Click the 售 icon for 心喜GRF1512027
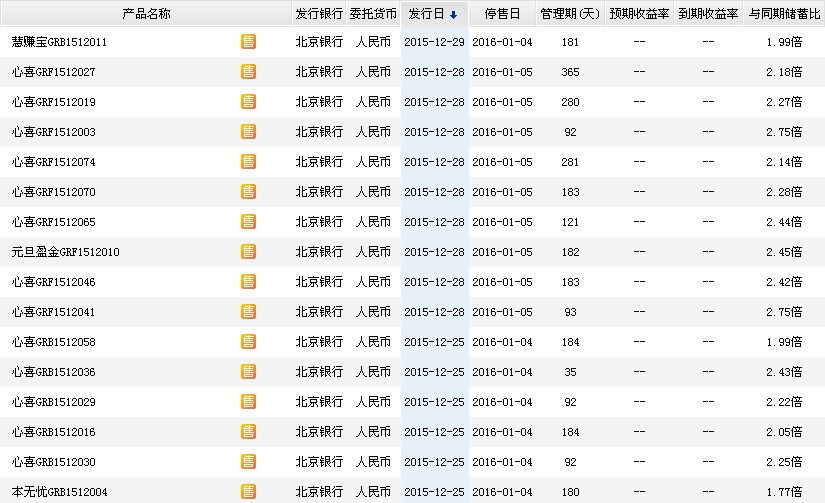Screen dimensions: 825x503 (248, 72)
